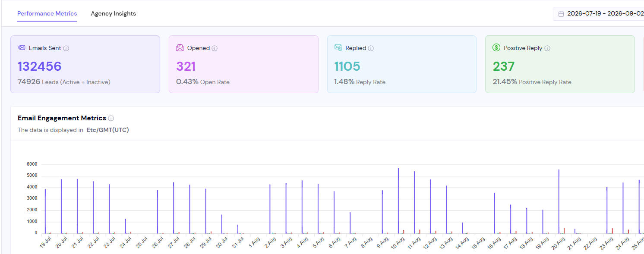The image size is (644, 254).
Task: Click the Replied mail icon
Action: pos(338,48)
